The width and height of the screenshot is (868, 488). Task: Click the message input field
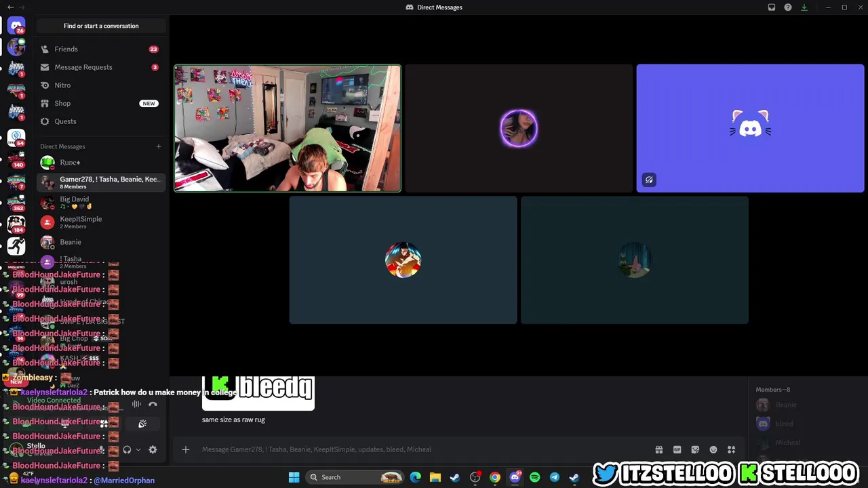(x=424, y=449)
